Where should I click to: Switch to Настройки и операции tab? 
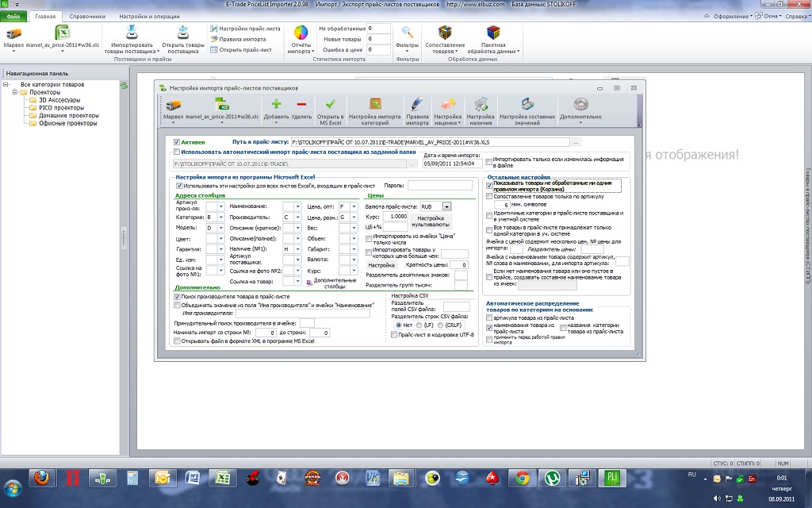[149, 16]
